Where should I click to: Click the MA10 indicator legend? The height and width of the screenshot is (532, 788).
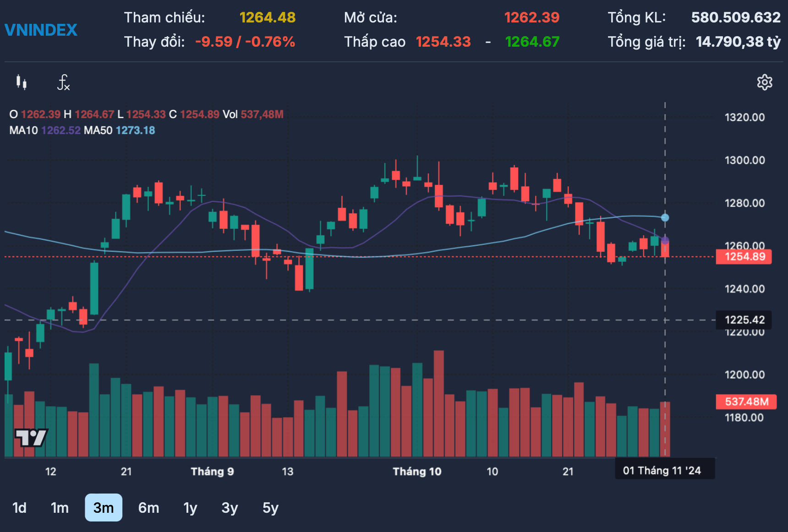pyautogui.click(x=45, y=130)
